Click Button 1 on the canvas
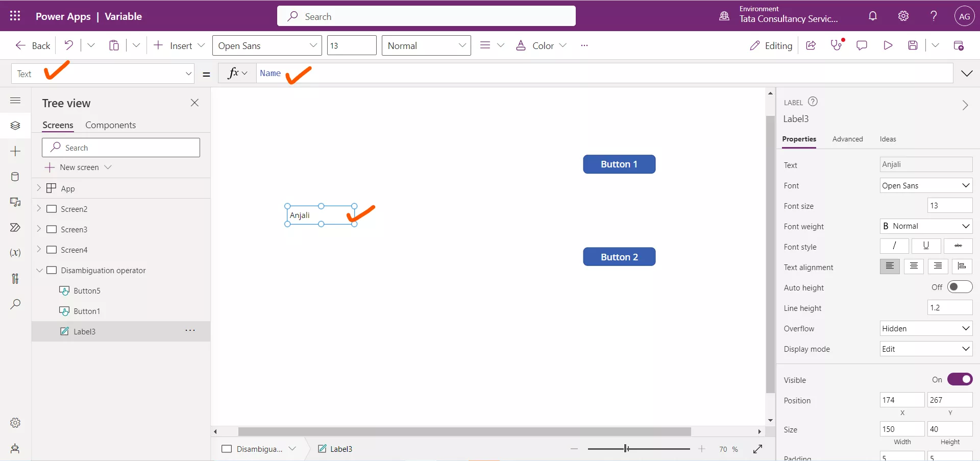This screenshot has width=980, height=461. tap(619, 164)
